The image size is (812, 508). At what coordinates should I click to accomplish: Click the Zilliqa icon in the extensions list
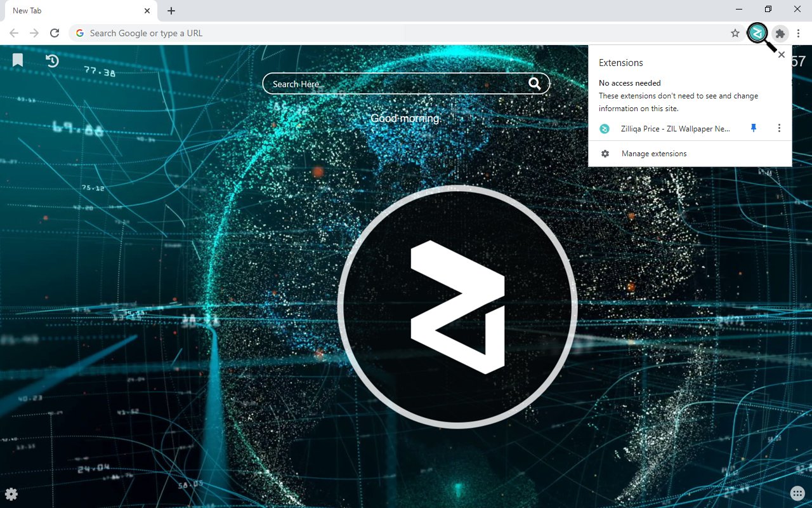click(605, 128)
